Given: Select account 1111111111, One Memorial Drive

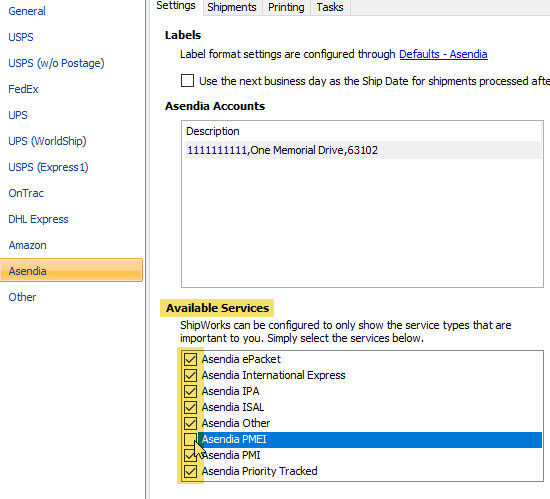Looking at the screenshot, I should [x=363, y=150].
